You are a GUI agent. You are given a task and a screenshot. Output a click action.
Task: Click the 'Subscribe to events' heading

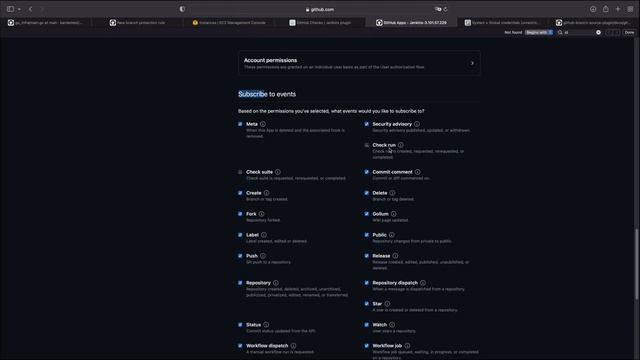pos(267,94)
